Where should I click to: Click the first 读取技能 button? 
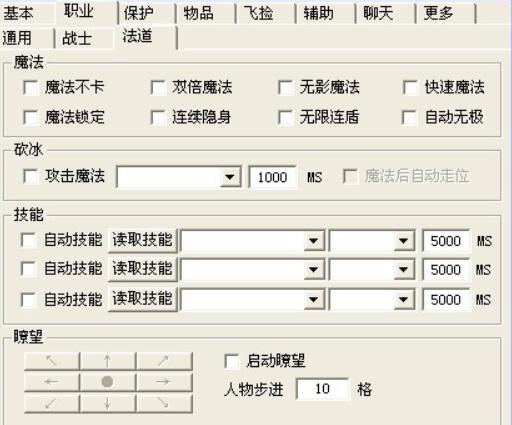(142, 240)
